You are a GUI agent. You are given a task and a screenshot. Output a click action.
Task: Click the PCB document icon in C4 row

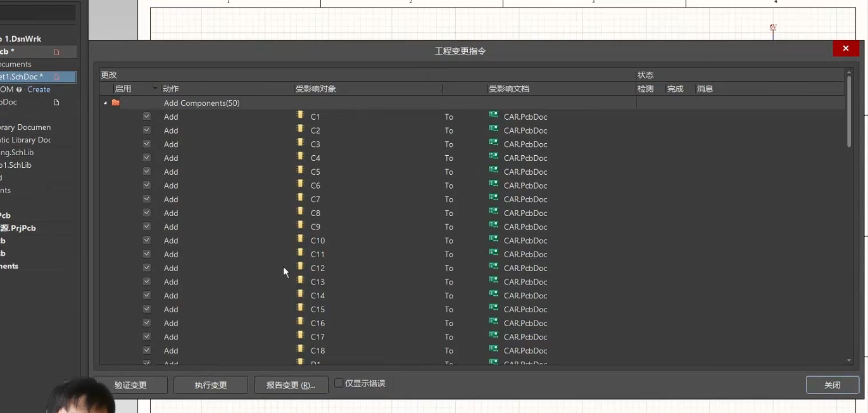(493, 157)
